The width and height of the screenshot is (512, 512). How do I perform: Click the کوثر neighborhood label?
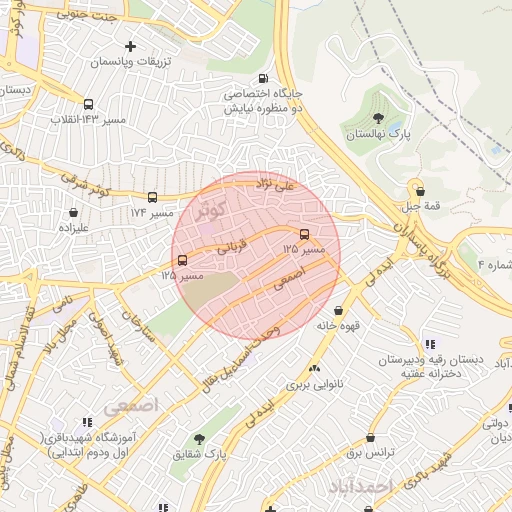(x=211, y=210)
